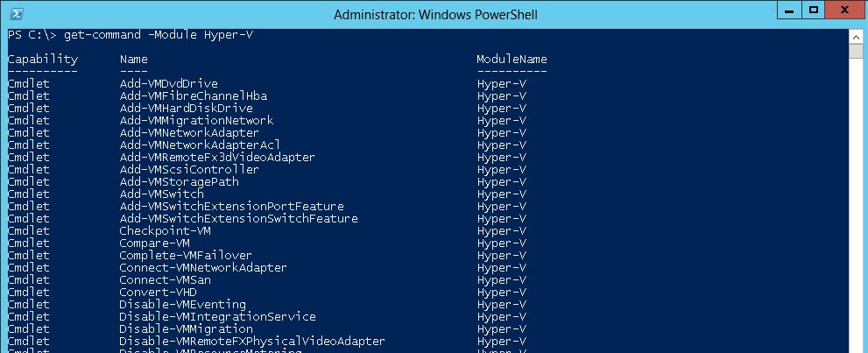Click the Add-VMSwitch cmdlet entry
Image resolution: width=868 pixels, height=353 pixels.
tap(162, 194)
